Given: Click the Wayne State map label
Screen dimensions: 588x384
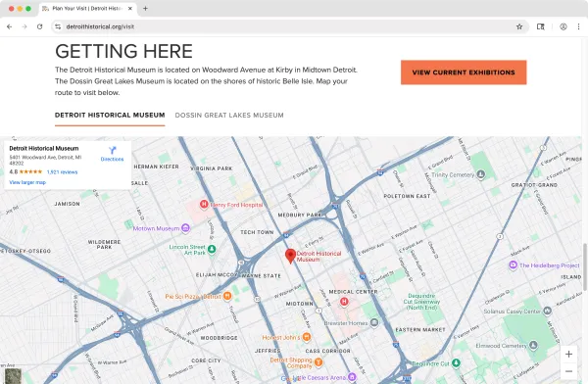Looking at the screenshot, I should [x=262, y=276].
